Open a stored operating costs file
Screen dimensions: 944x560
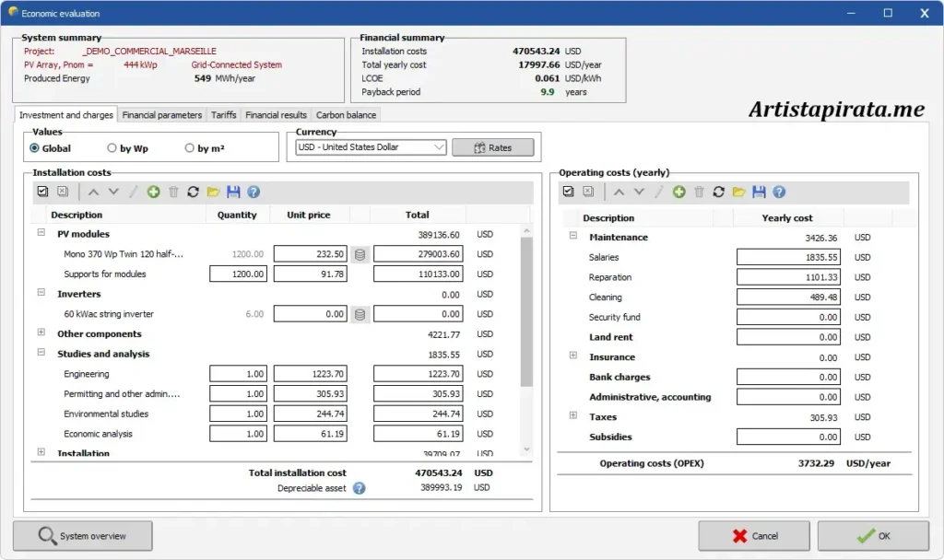click(739, 192)
